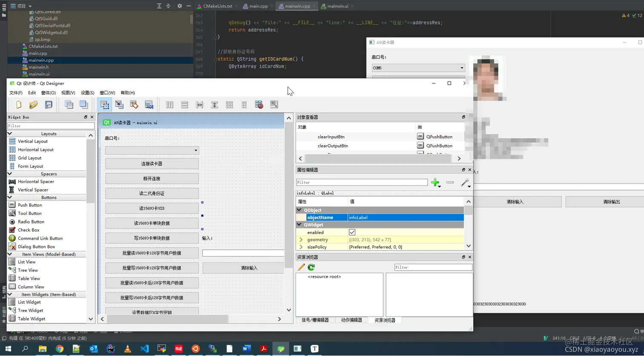Select the Edit Buddies mode icon
The width and height of the screenshot is (644, 357).
(134, 105)
